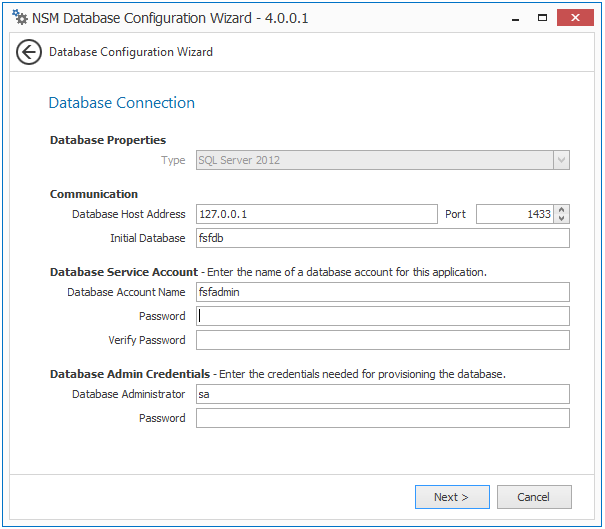The width and height of the screenshot is (605, 529).
Task: Click the NSM wizard gear icon
Action: pos(19,17)
